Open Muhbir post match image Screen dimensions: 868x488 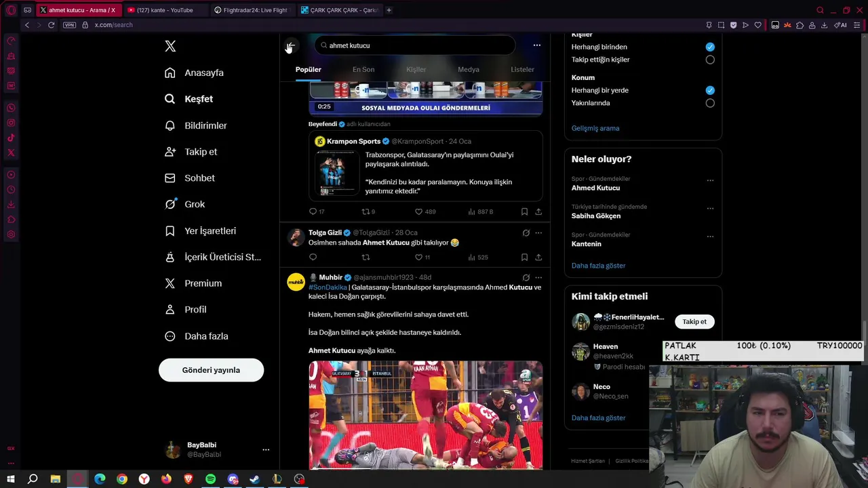pyautogui.click(x=426, y=415)
